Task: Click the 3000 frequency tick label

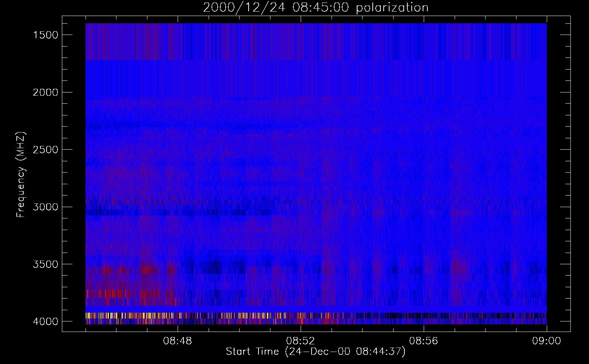Action: click(46, 207)
